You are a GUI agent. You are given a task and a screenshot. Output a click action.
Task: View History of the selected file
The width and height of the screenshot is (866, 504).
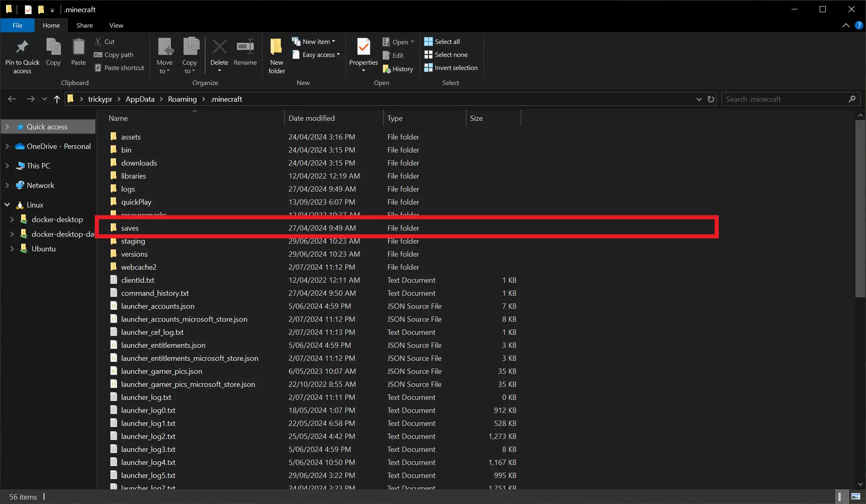pos(398,69)
